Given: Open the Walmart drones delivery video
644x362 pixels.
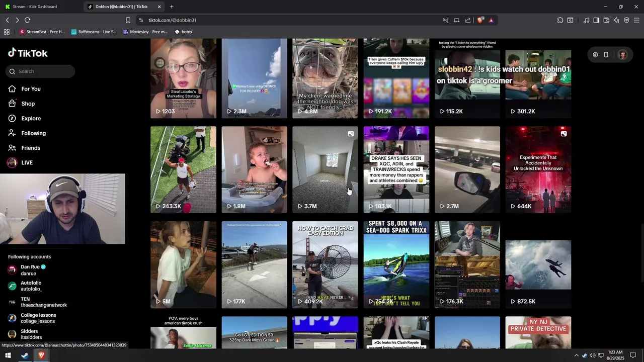Looking at the screenshot, I should tap(254, 78).
